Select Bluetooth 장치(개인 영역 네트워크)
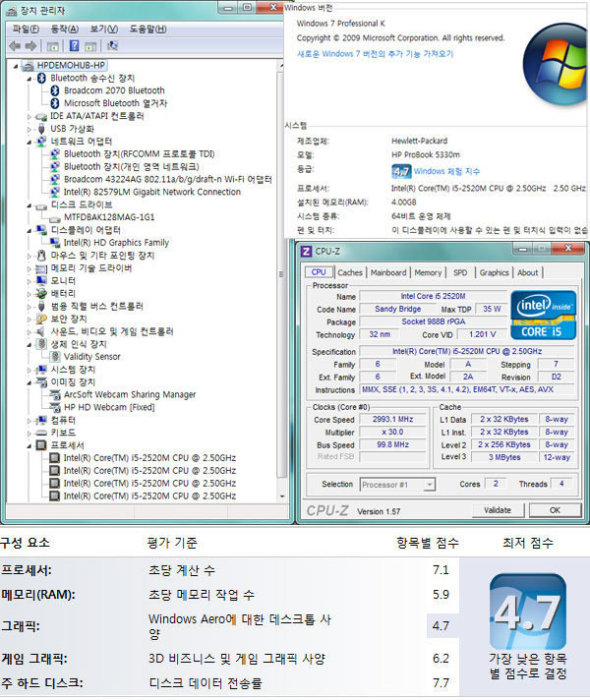This screenshot has height=700, width=590. (x=132, y=166)
